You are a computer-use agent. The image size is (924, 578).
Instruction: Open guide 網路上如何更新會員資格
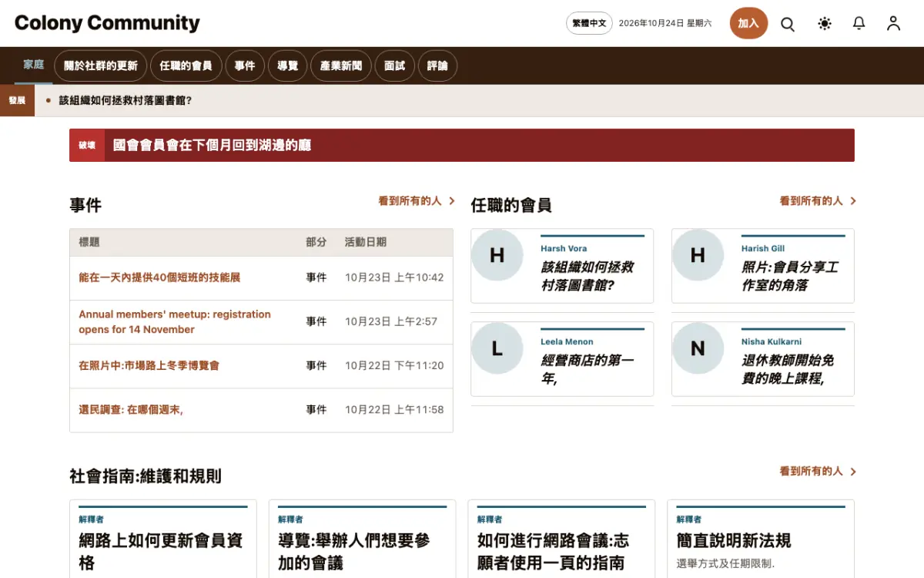(x=161, y=551)
